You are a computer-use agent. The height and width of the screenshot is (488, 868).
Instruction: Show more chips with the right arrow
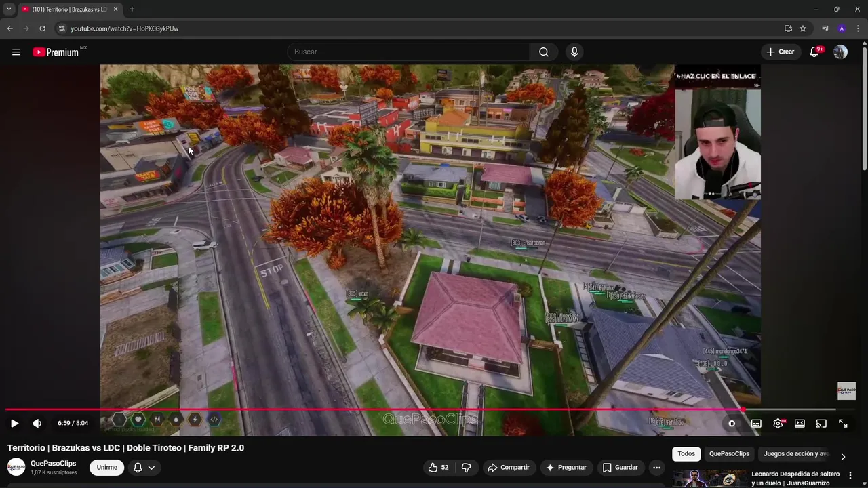coord(843,457)
